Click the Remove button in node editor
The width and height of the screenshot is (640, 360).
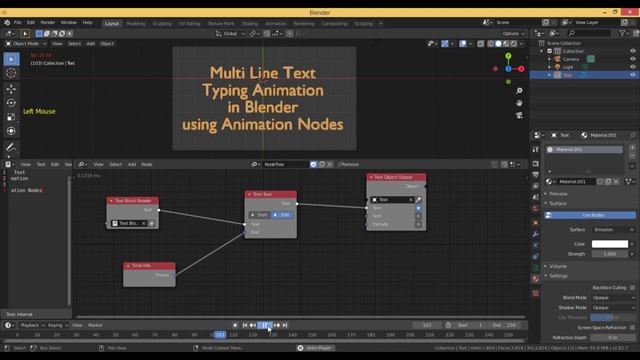pos(348,164)
